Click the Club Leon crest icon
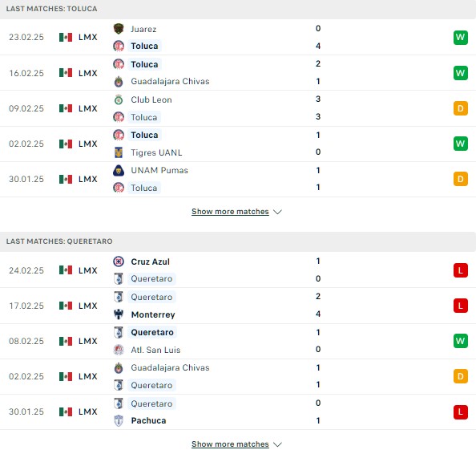 pos(119,99)
